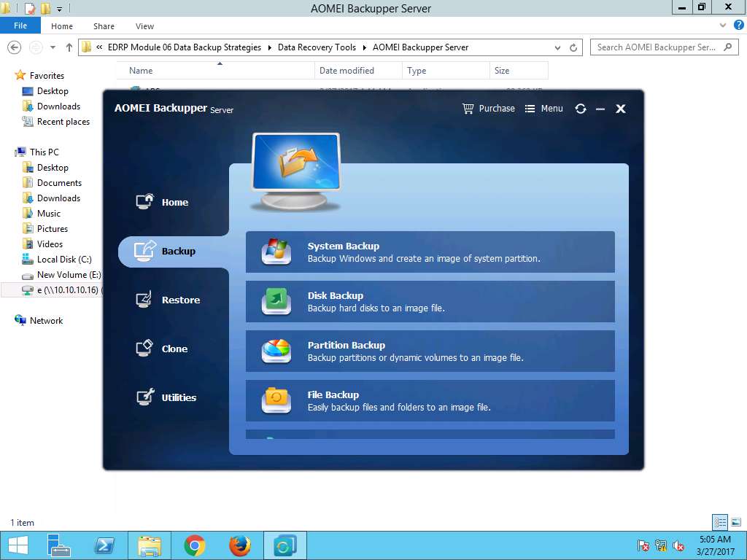Click the Search AOMEI Backupper Server field

[x=664, y=47]
